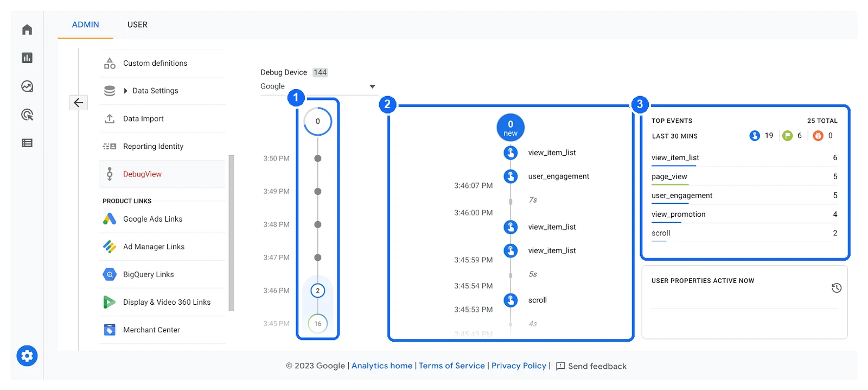
Task: Select the 3:45 PM minute bubble showing 16
Action: 318,324
